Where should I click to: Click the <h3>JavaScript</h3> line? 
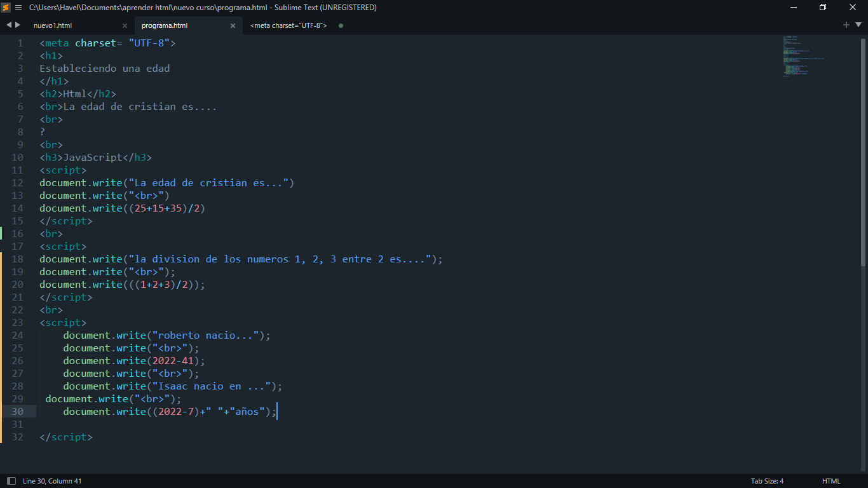[96, 158]
